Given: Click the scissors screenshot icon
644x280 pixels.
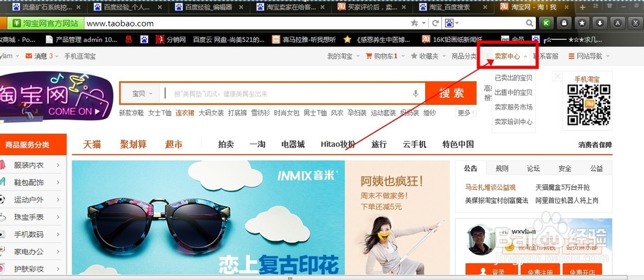Looking at the screenshot, I should (636, 23).
